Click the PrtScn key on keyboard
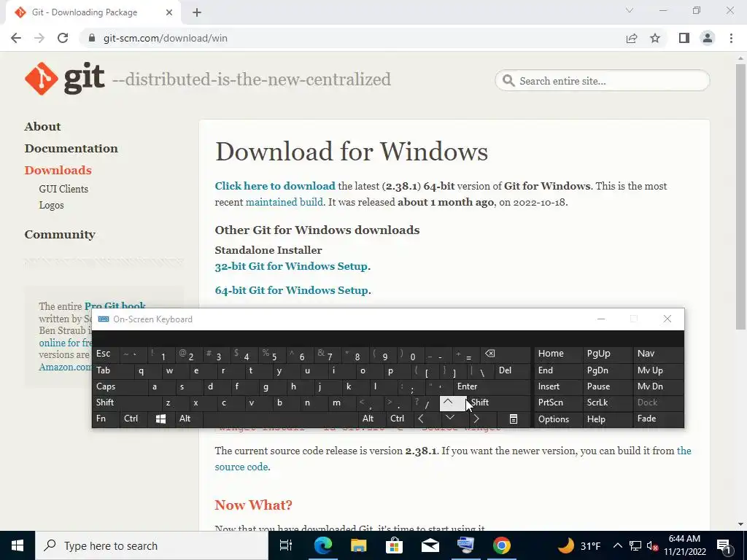Viewport: 747px width, 560px height. (558, 402)
